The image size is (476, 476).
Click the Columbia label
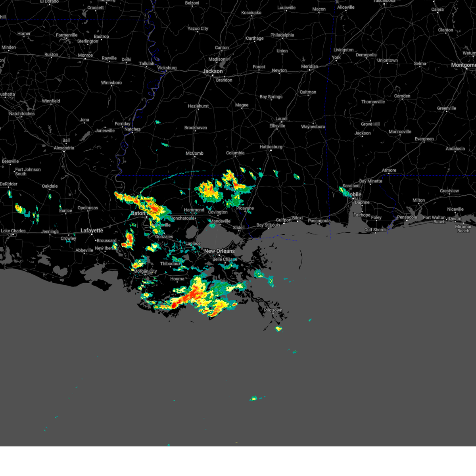tap(235, 153)
